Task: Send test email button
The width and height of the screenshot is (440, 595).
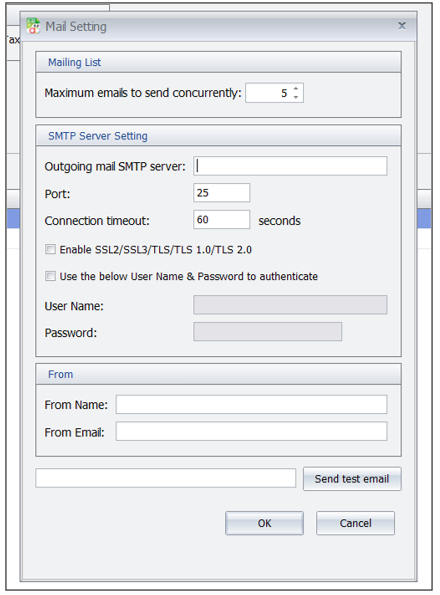Action: click(x=352, y=479)
